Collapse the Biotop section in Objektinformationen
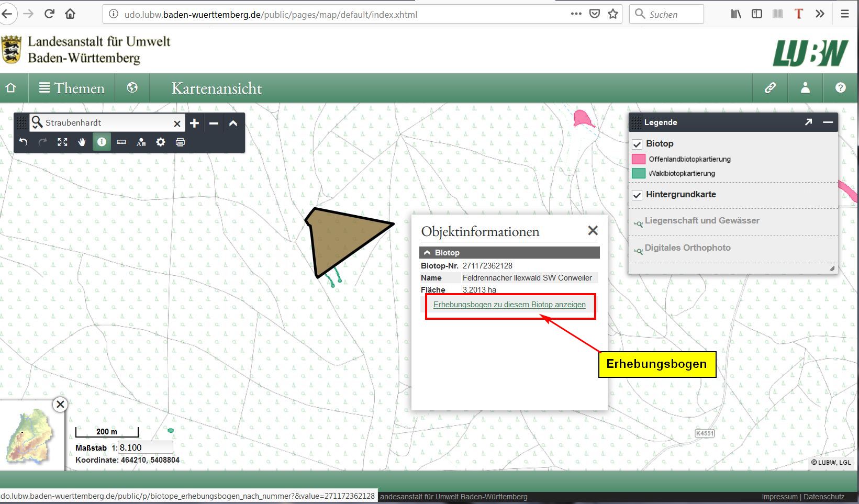The image size is (859, 504). [x=428, y=253]
